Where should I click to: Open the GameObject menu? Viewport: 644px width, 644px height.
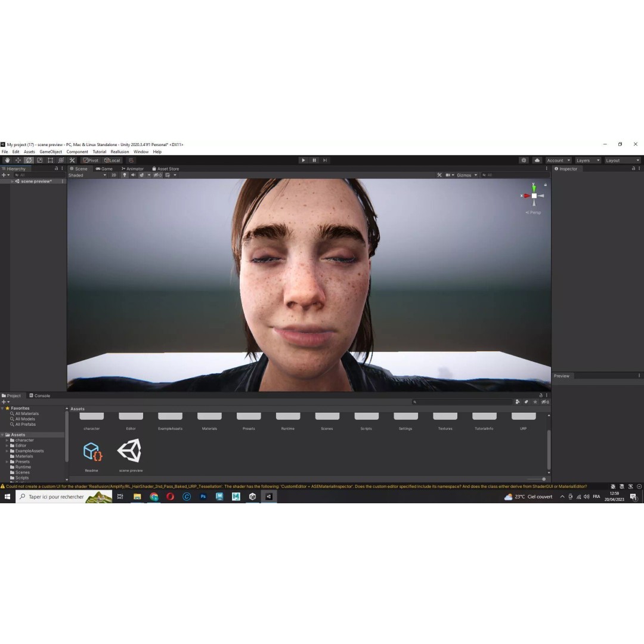[x=51, y=151]
